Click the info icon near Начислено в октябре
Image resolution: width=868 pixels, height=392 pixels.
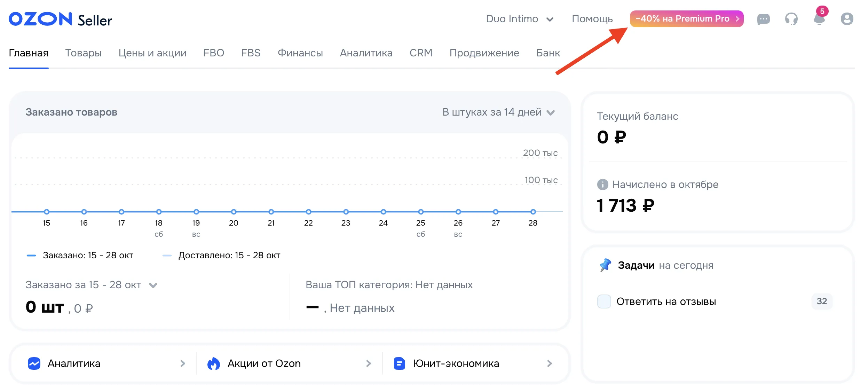[x=602, y=185]
